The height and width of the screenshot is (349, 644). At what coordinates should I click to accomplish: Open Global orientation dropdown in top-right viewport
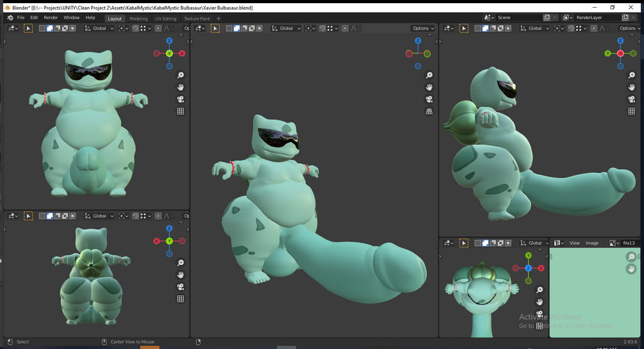pyautogui.click(x=534, y=28)
